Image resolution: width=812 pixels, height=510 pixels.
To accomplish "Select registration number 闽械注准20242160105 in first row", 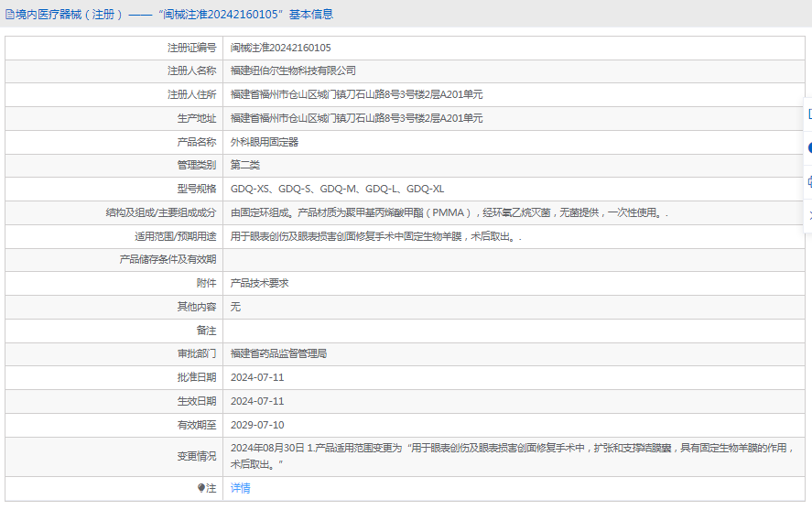I will point(280,48).
